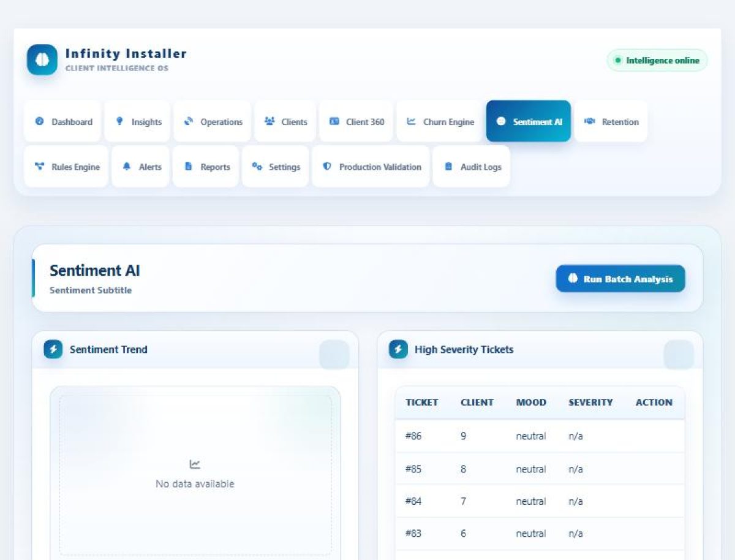Viewport: 735px width, 560px height.
Task: Click the Sentiment Subtitle text
Action: pyautogui.click(x=91, y=290)
